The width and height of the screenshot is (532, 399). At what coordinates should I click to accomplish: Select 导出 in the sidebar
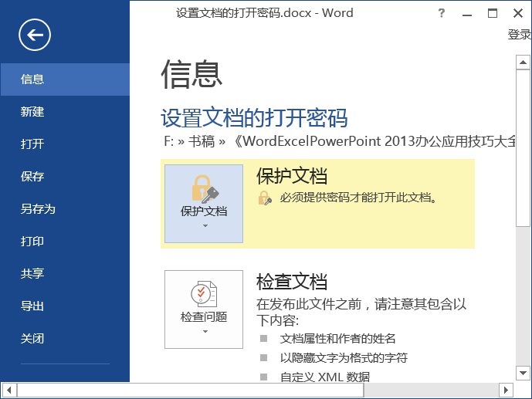coord(65,306)
